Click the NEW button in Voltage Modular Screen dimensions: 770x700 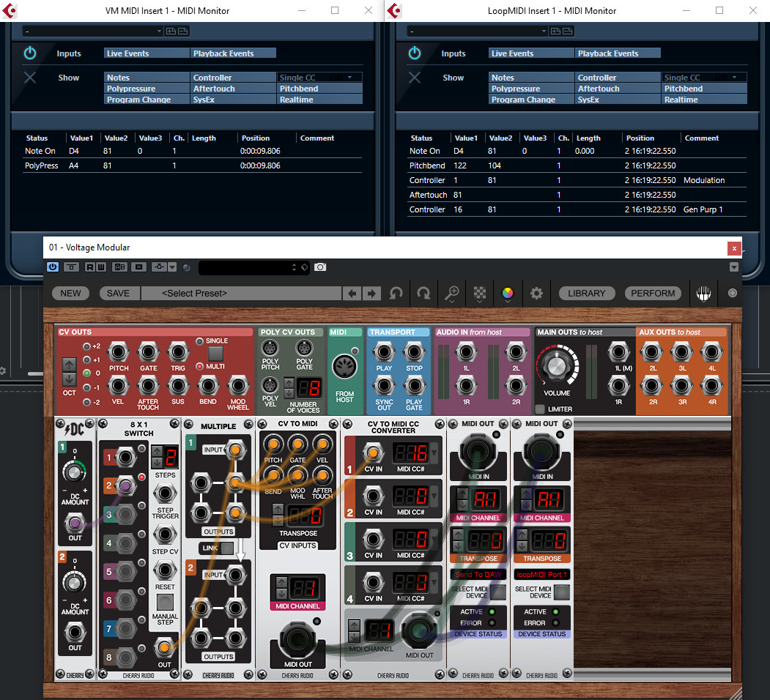click(x=71, y=294)
